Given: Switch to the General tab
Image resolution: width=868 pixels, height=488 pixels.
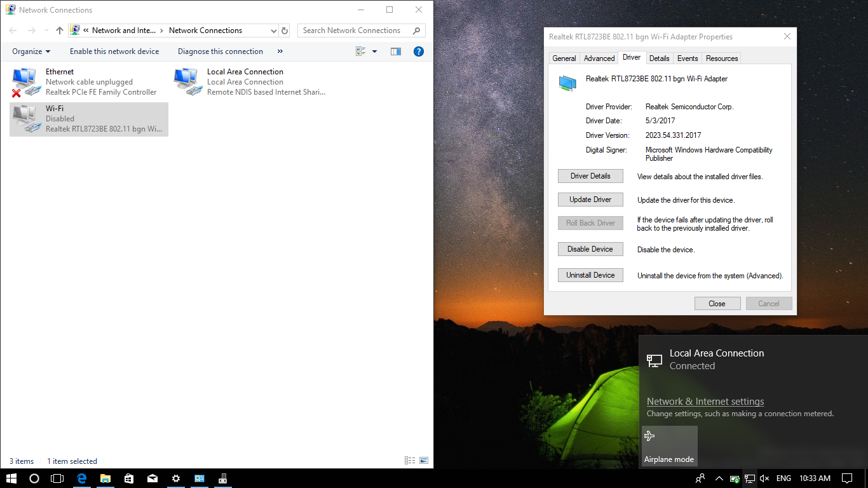Looking at the screenshot, I should click(x=564, y=58).
